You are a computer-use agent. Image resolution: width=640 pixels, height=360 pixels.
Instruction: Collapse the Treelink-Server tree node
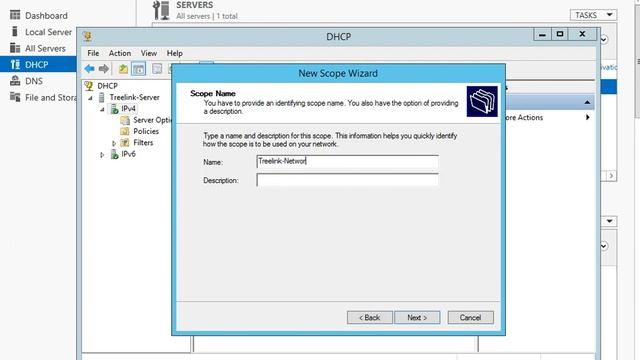click(91, 98)
